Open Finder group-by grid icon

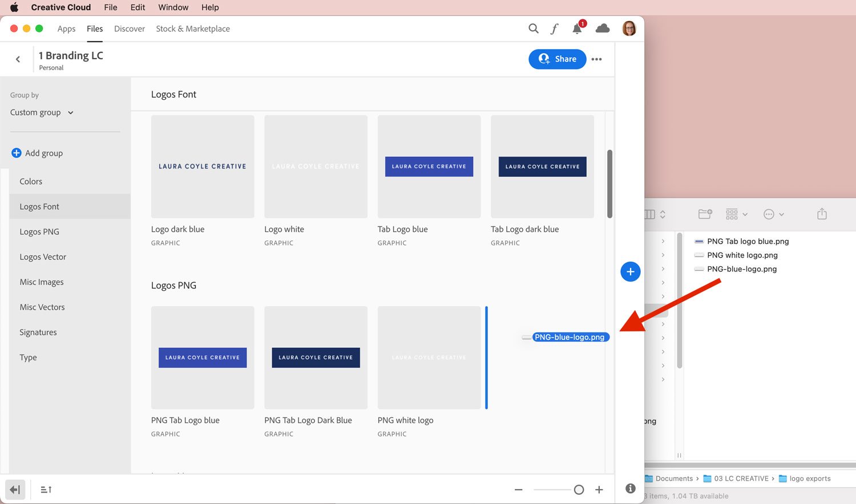(x=732, y=214)
